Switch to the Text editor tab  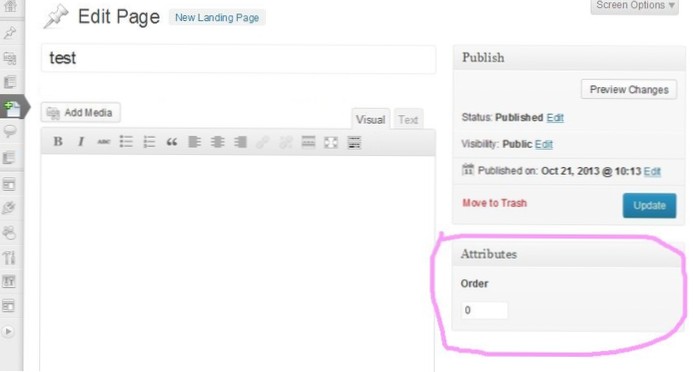tap(408, 119)
